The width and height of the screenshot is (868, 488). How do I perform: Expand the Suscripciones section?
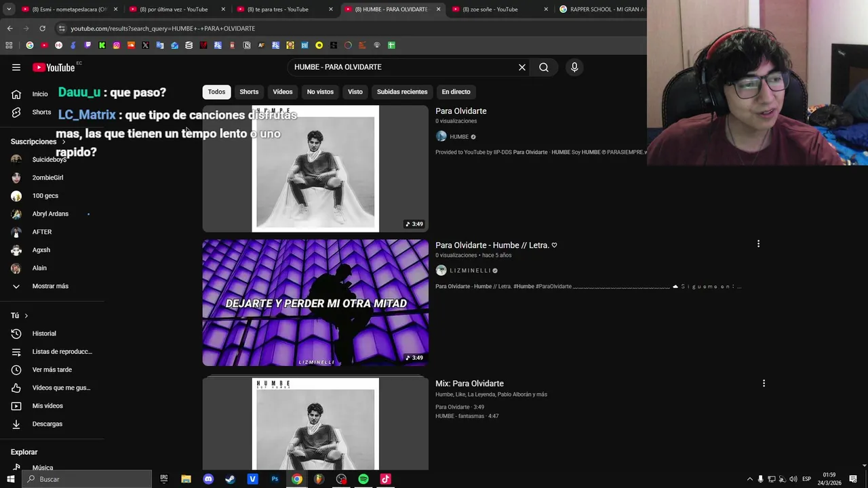tap(38, 142)
